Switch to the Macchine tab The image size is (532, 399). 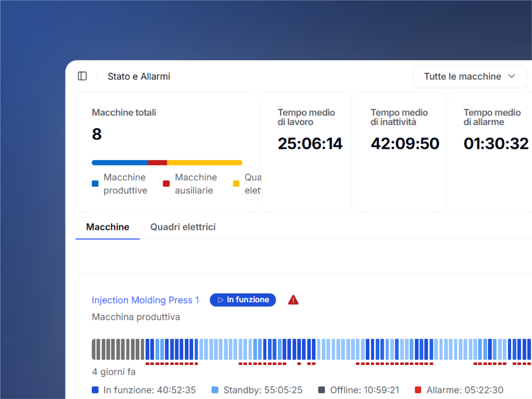pos(108,227)
